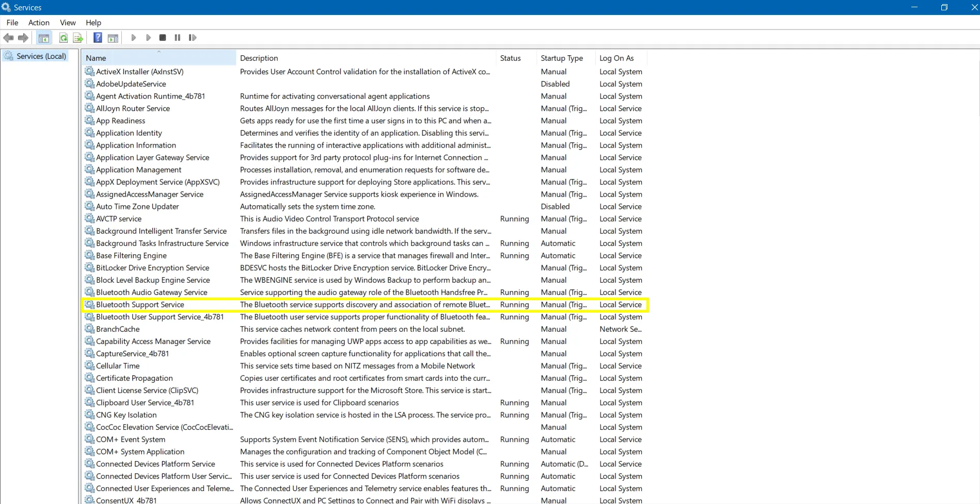Open Help via the blue question-mark icon
The width and height of the screenshot is (980, 504).
tap(98, 38)
